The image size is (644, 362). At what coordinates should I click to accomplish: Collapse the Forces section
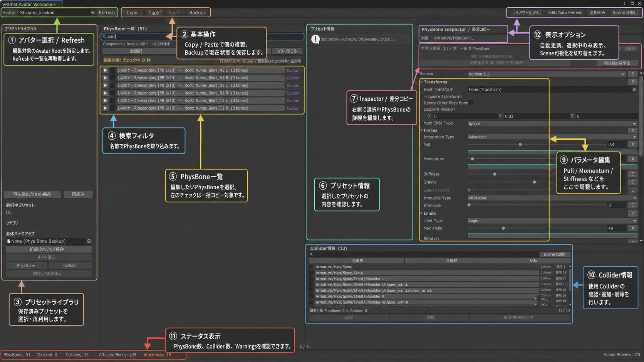422,130
